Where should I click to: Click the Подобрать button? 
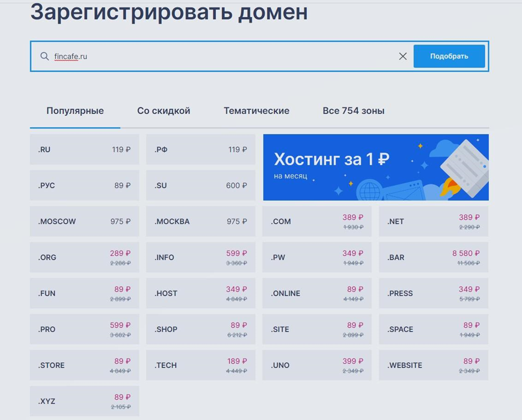tap(449, 56)
